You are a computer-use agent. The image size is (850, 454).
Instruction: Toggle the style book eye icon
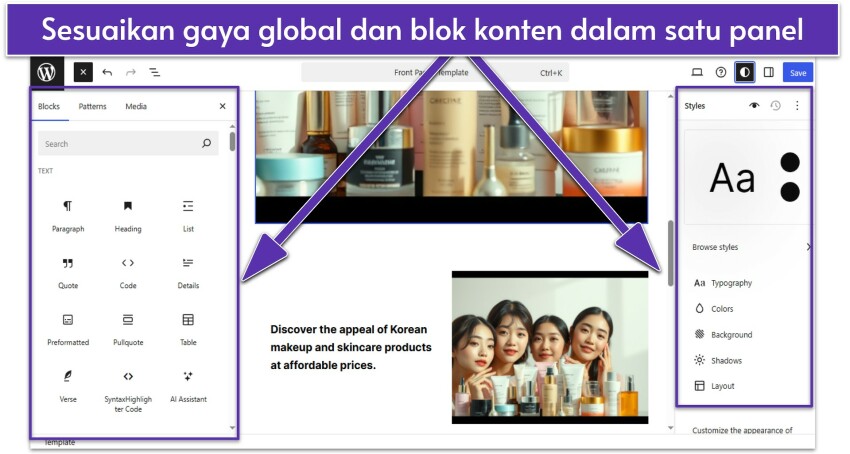754,105
